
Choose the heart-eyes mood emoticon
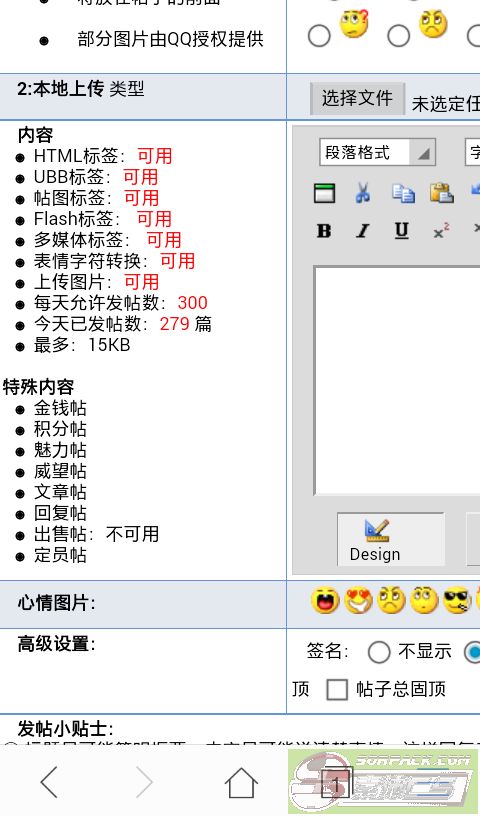point(358,601)
